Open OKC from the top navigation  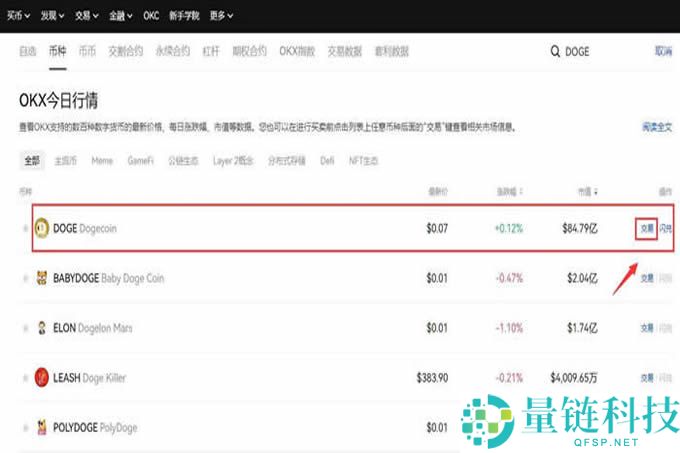(151, 16)
